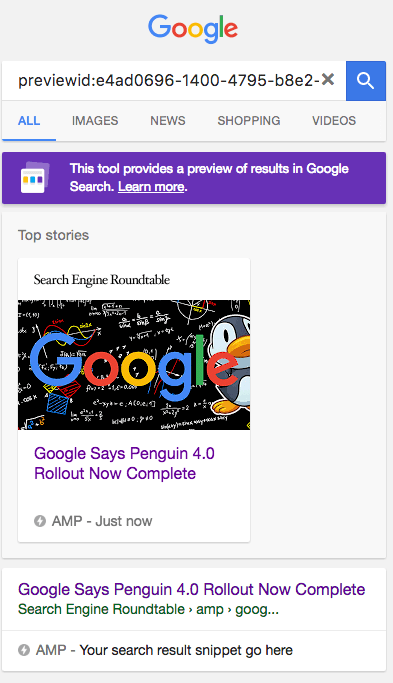Image resolution: width=393 pixels, height=683 pixels.
Task: Select the ALL search tab
Action: [29, 121]
